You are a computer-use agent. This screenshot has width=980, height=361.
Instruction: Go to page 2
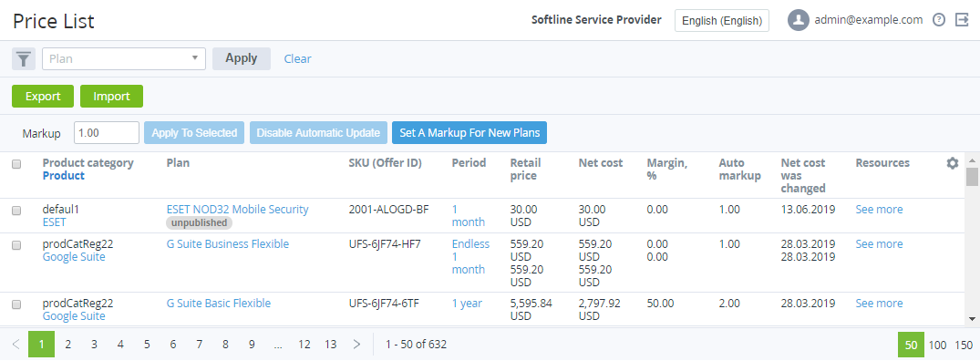pyautogui.click(x=68, y=345)
